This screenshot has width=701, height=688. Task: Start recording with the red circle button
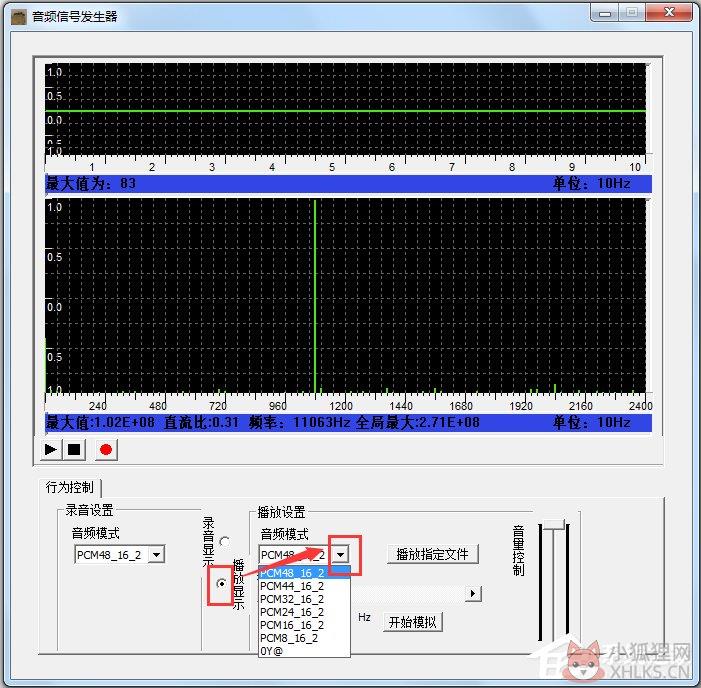(106, 449)
